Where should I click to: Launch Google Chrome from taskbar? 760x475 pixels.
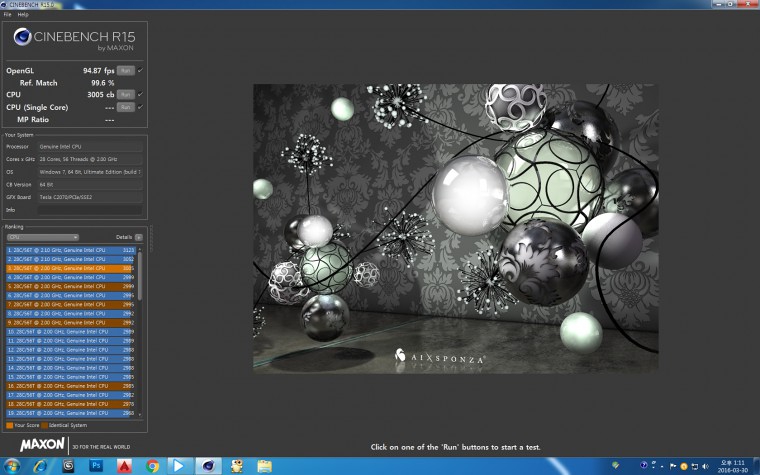click(x=152, y=466)
